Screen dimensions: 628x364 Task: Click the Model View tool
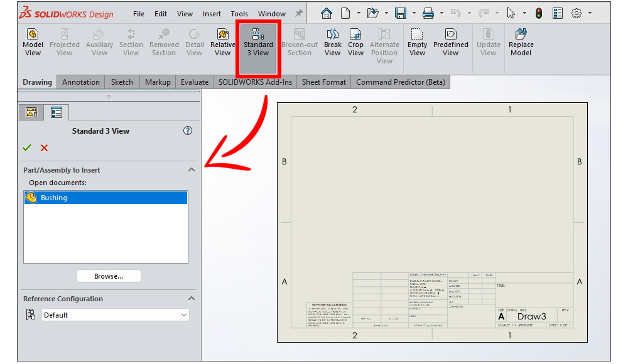pos(33,42)
